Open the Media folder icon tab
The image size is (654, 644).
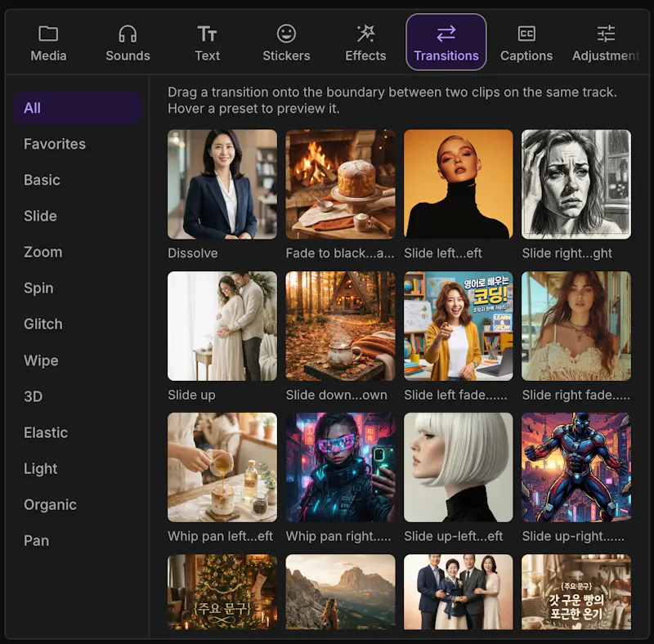[48, 43]
